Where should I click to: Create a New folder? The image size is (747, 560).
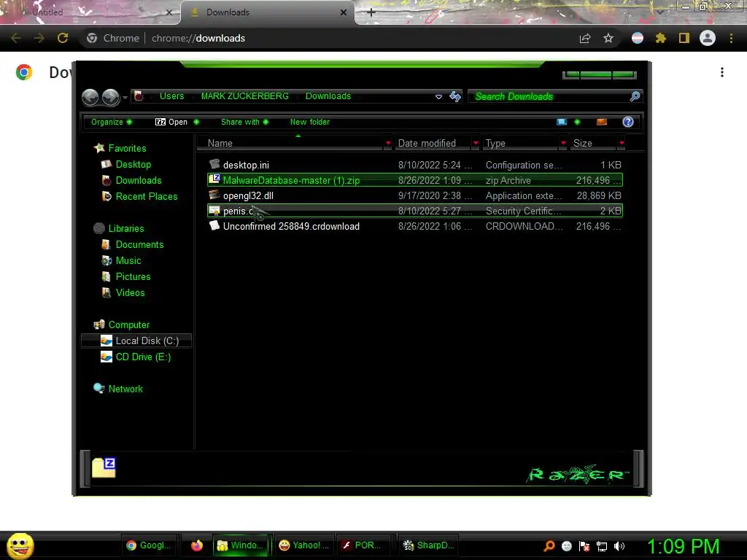309,122
